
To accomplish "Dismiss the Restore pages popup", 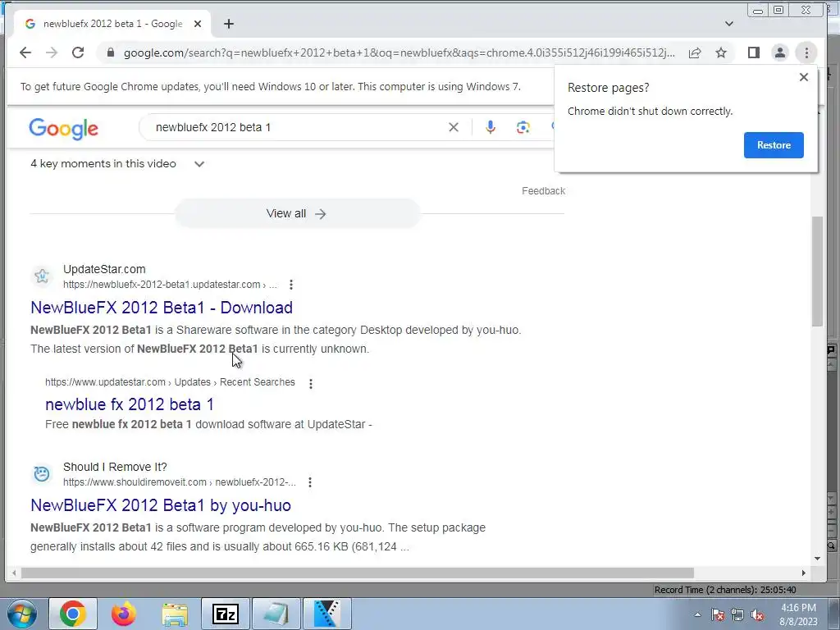I will (x=804, y=77).
